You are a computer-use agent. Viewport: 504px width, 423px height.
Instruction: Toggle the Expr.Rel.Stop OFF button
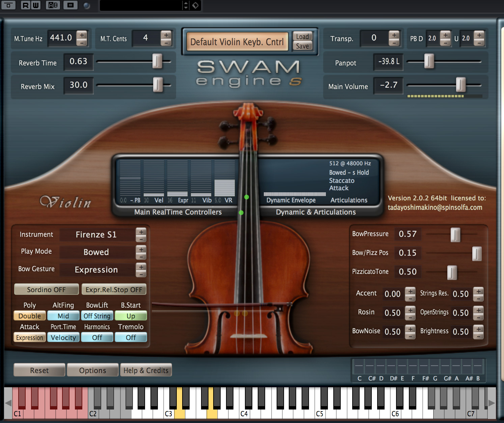point(114,289)
